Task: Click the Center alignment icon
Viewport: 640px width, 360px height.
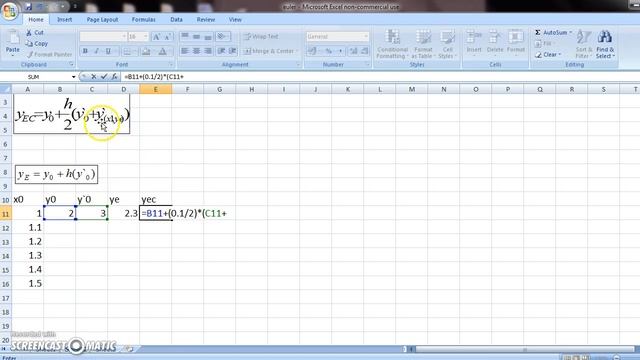Action: [x=196, y=51]
